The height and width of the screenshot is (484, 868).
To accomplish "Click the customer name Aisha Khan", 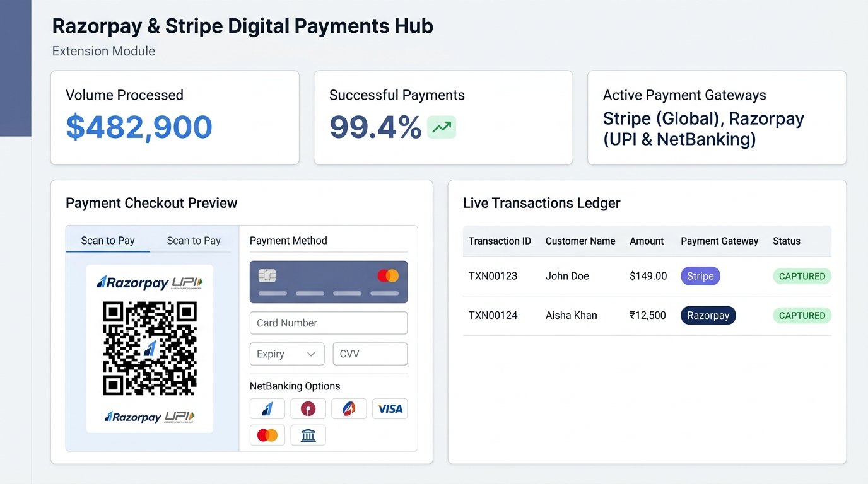I will [x=572, y=315].
